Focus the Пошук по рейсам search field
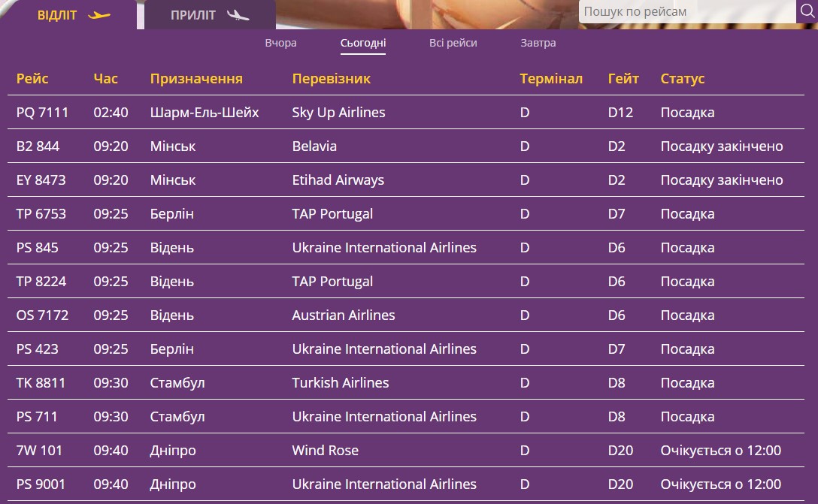The image size is (818, 504). tap(686, 11)
